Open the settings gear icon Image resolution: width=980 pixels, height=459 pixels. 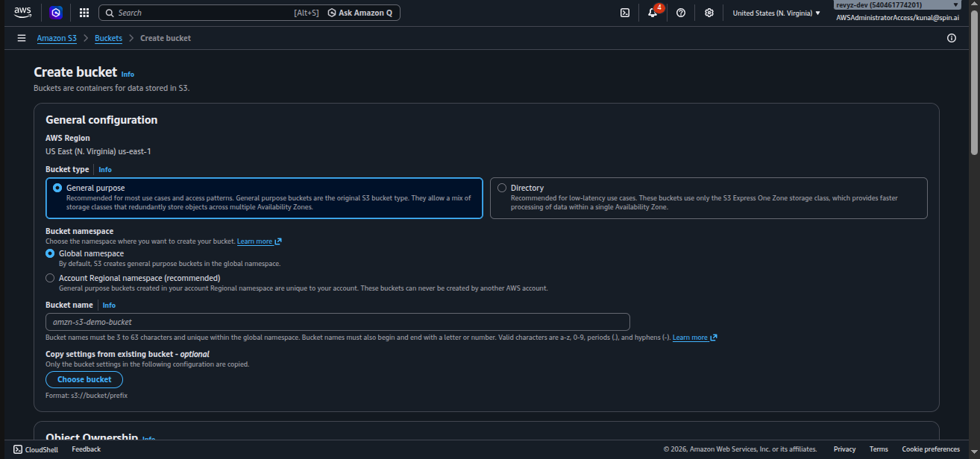click(x=709, y=13)
